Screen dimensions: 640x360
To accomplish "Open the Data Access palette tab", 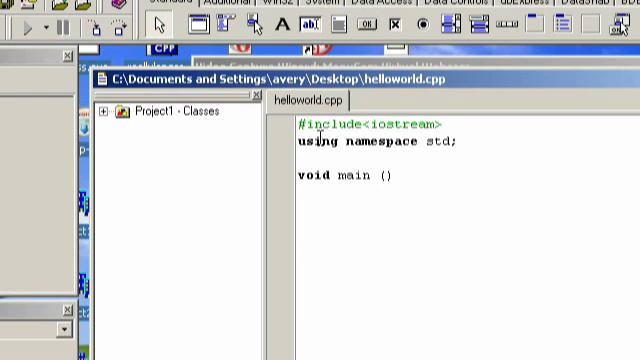I will [x=381, y=2].
